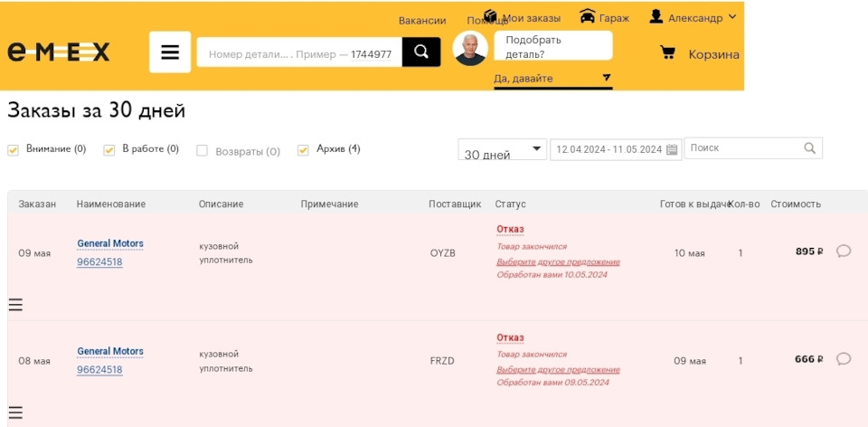Click the calendar icon in date range

[x=672, y=149]
